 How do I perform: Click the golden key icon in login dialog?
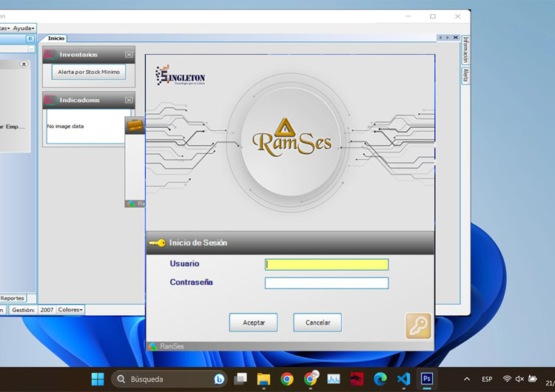pyautogui.click(x=418, y=326)
